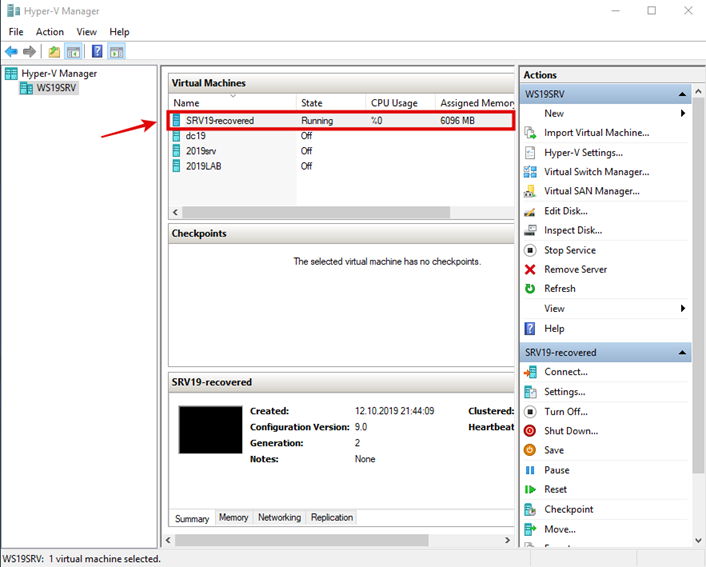Click the Connect icon for SRV19-recovered
The height and width of the screenshot is (567, 706).
point(530,372)
